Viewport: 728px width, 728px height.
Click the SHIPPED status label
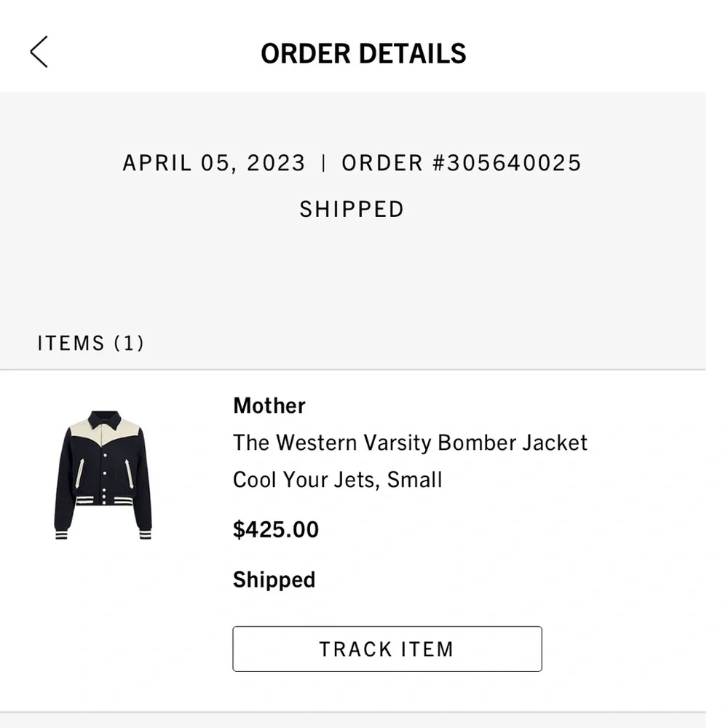coord(352,209)
